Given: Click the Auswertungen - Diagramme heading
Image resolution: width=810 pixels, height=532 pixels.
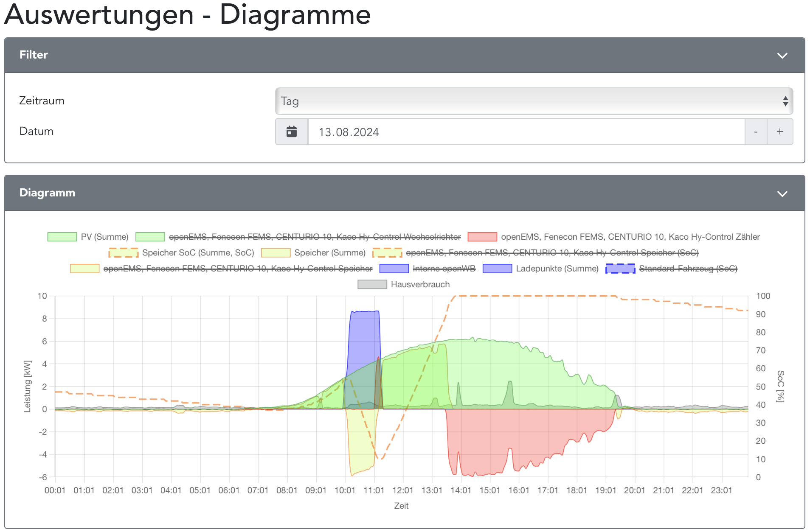Looking at the screenshot, I should 188,14.
